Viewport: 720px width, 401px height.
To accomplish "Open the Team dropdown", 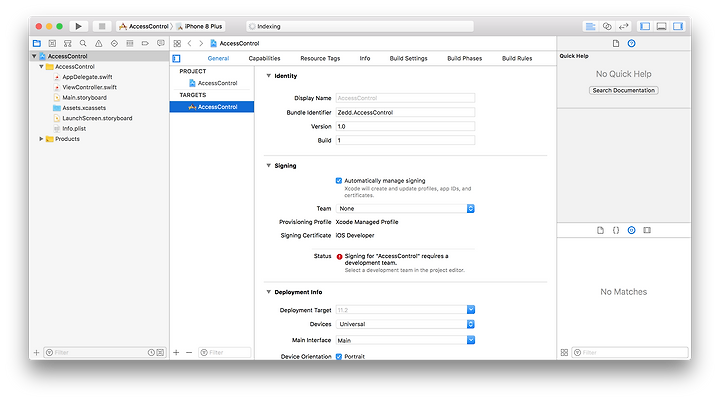I will pos(405,209).
